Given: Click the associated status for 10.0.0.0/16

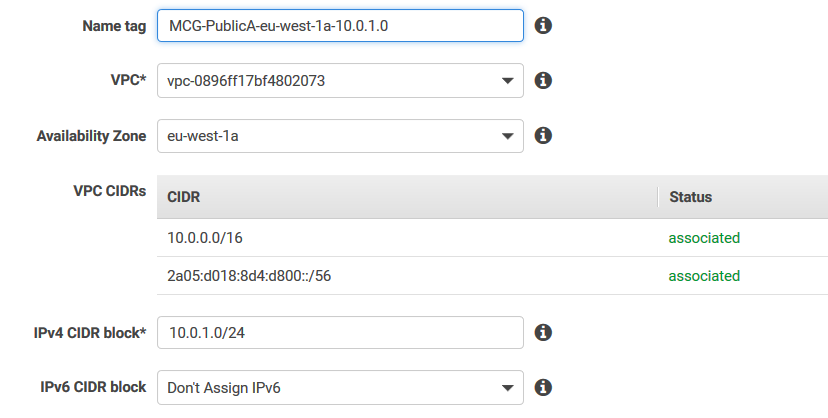Looking at the screenshot, I should click(704, 238).
